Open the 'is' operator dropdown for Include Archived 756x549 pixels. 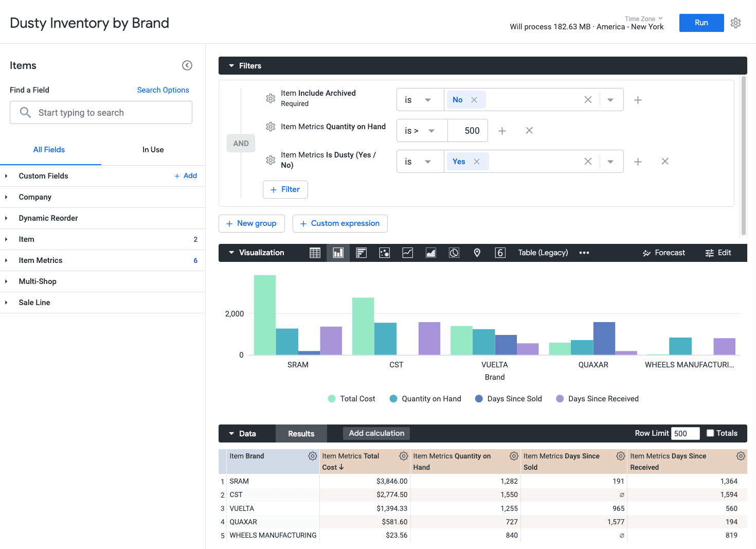point(420,99)
